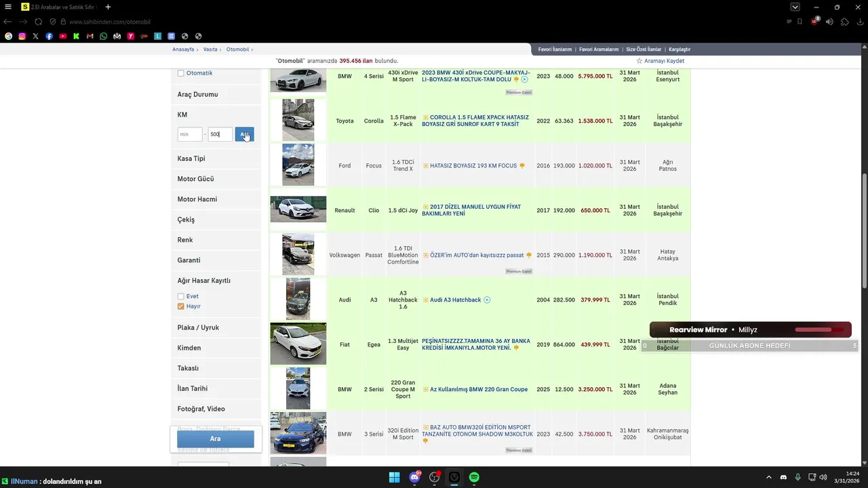Open the white Renault Clio thumbnail
Image resolution: width=868 pixels, height=488 pixels.
298,209
